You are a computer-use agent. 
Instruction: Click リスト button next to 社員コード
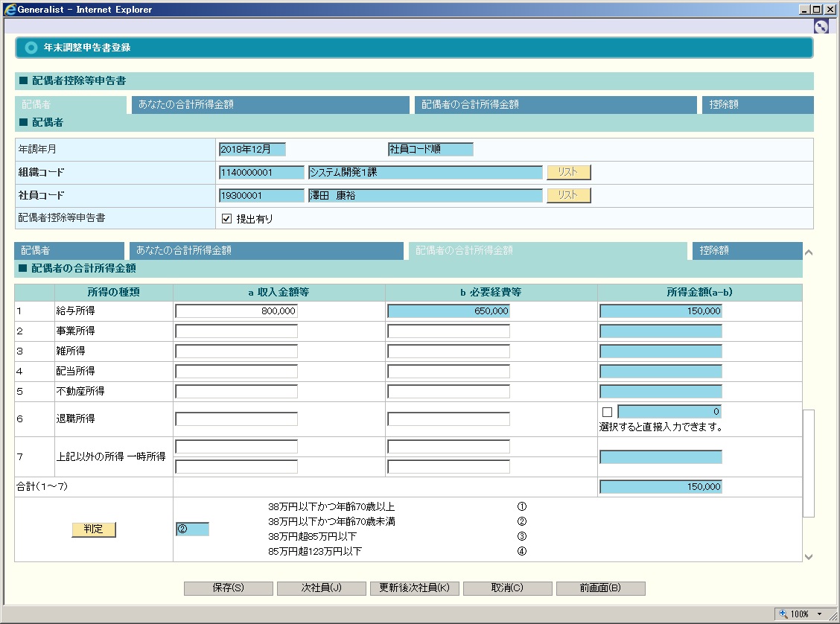pyautogui.click(x=568, y=195)
